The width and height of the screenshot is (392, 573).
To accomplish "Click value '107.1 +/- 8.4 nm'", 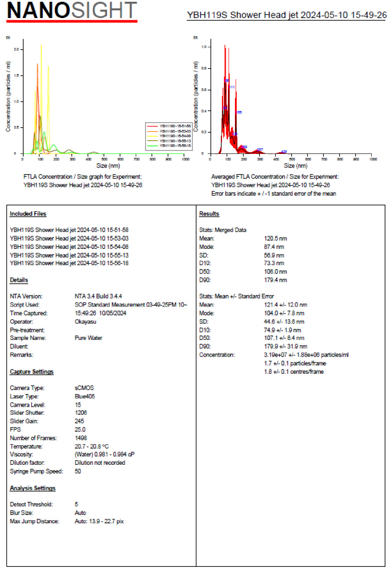I will [284, 338].
